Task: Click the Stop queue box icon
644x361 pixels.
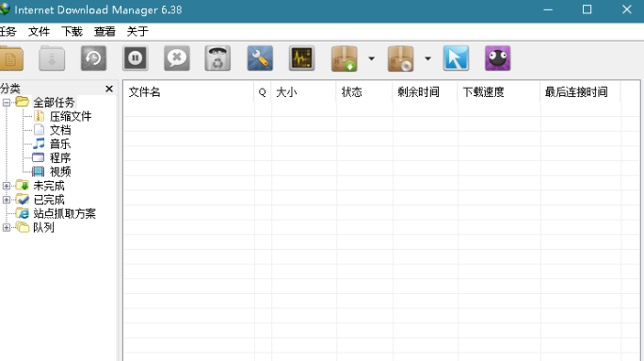Action: 400,58
